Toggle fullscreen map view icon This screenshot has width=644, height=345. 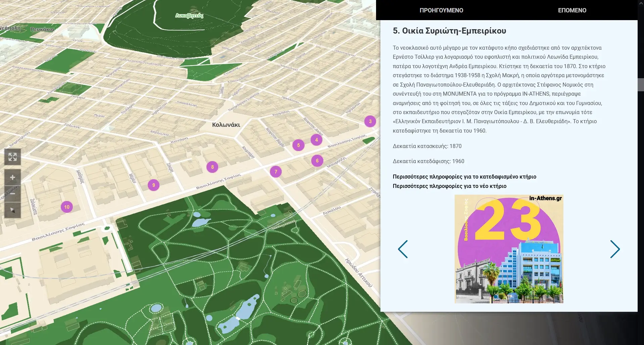(12, 157)
